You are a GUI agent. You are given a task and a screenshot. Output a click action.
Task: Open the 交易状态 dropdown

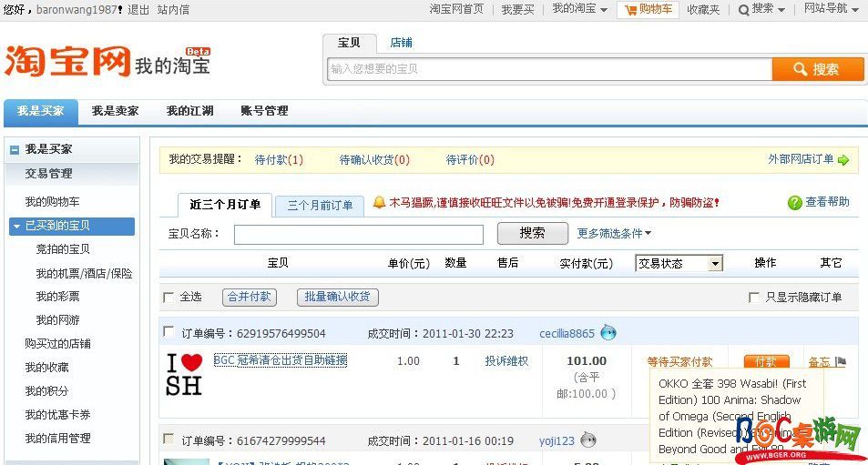tap(679, 264)
